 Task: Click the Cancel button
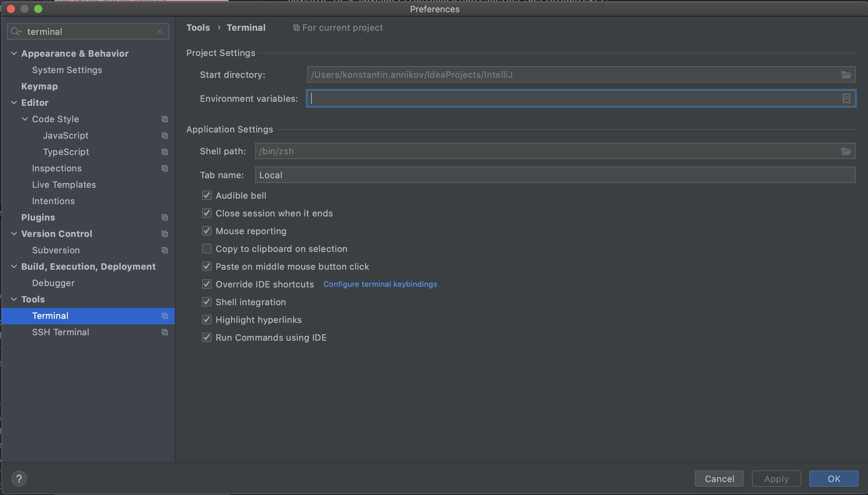(719, 479)
